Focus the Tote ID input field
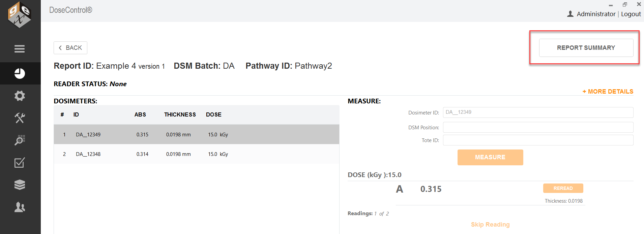 click(x=538, y=140)
